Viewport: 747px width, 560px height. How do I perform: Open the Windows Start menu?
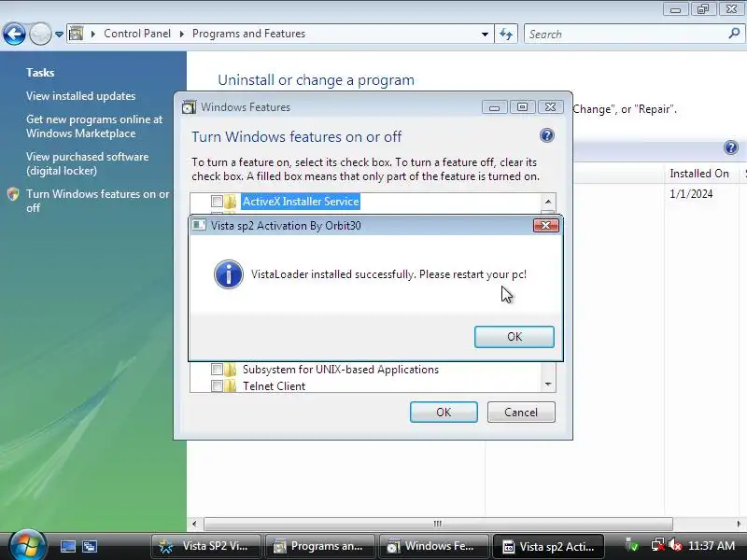tap(27, 546)
